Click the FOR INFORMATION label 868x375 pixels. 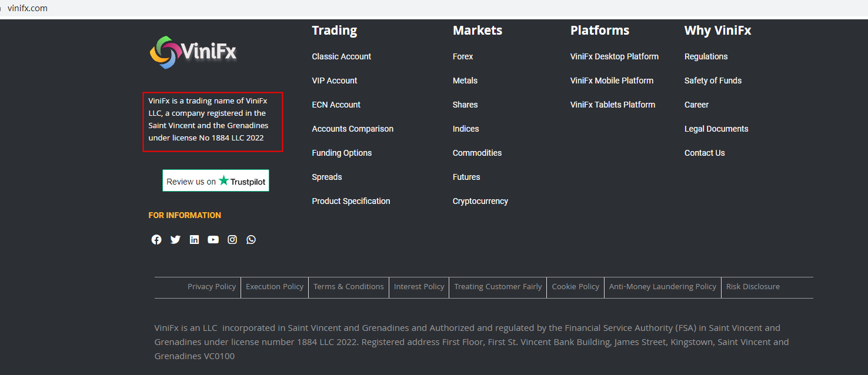(x=185, y=215)
